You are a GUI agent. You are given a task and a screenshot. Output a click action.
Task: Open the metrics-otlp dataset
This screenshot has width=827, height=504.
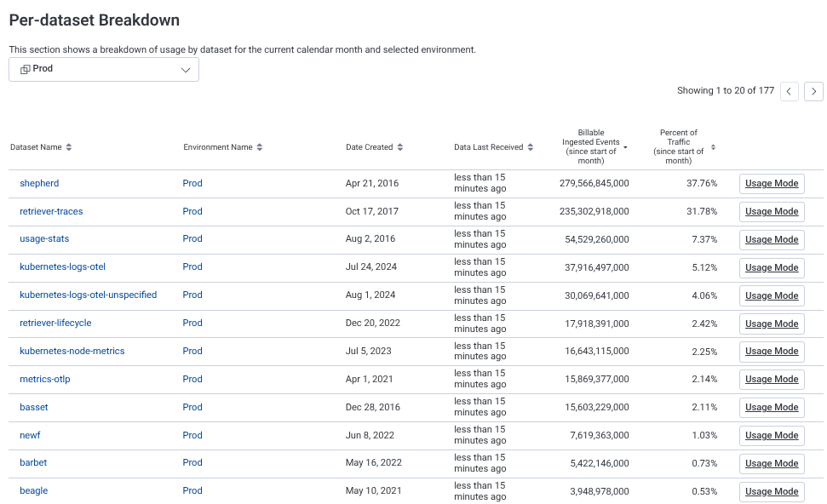pyautogui.click(x=44, y=379)
